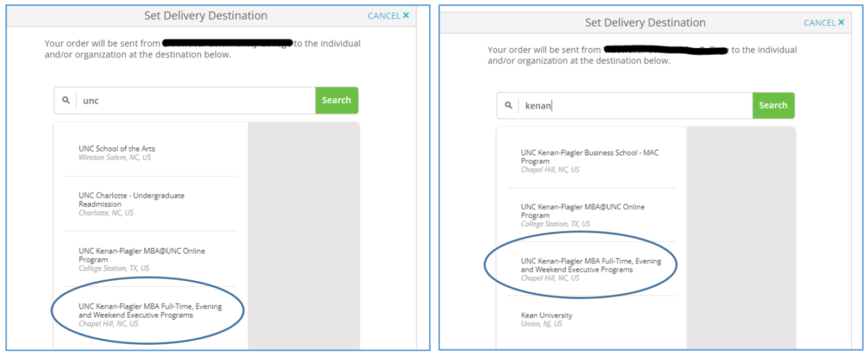Click the magnifier icon beside the 'kenan' query

508,105
